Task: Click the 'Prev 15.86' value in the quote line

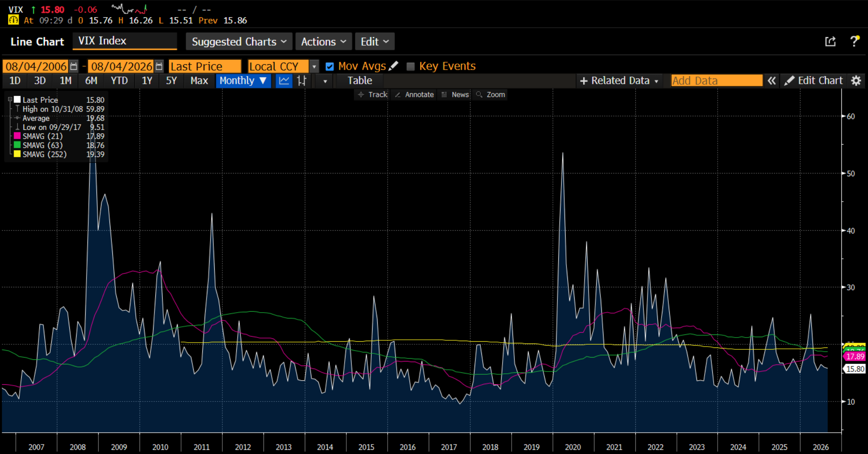Action: click(x=223, y=20)
